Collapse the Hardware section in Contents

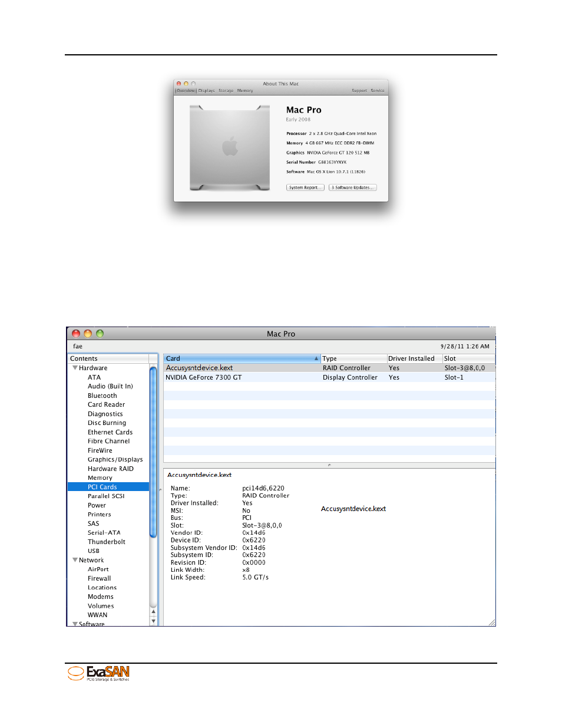[x=75, y=368]
